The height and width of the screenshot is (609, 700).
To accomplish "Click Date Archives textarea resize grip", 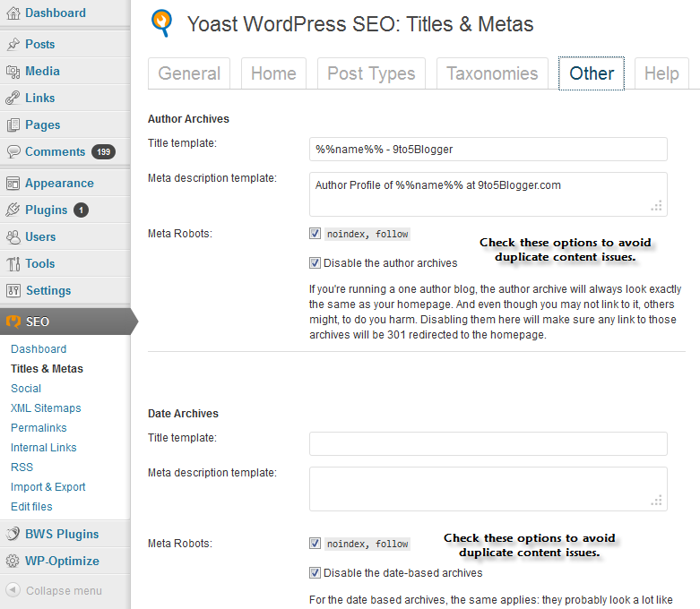I will pyautogui.click(x=657, y=501).
